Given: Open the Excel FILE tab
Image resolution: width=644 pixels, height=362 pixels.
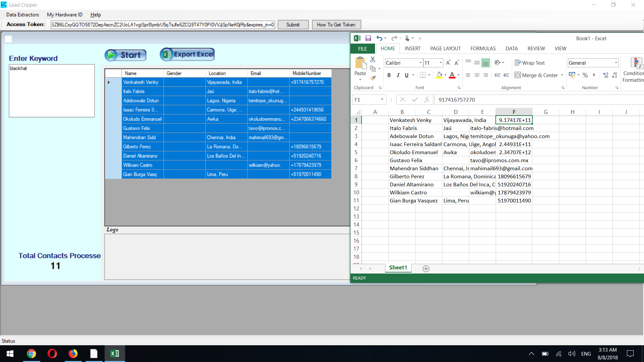Looking at the screenshot, I should click(363, 49).
